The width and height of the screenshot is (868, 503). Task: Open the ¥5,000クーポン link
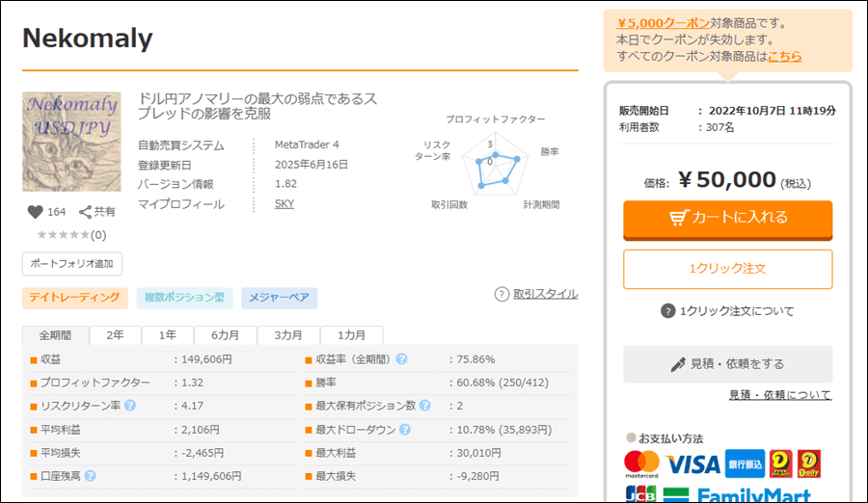coord(664,23)
